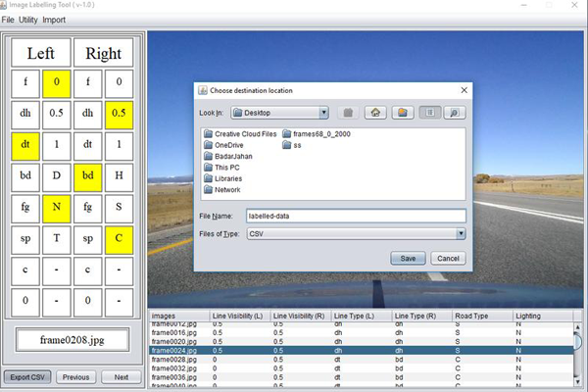Select the frame0036.jpg table row
This screenshot has width=588, height=392.
pyautogui.click(x=362, y=377)
